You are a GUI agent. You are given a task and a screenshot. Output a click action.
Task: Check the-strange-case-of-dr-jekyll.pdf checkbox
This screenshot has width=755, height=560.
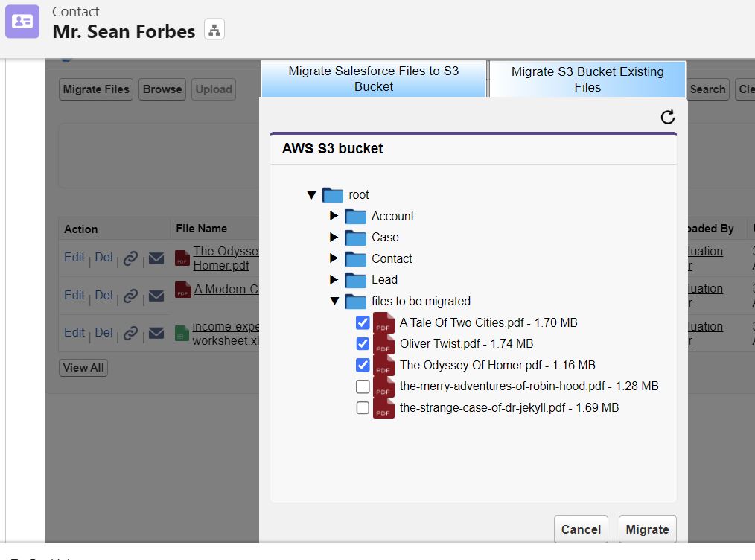pos(363,408)
